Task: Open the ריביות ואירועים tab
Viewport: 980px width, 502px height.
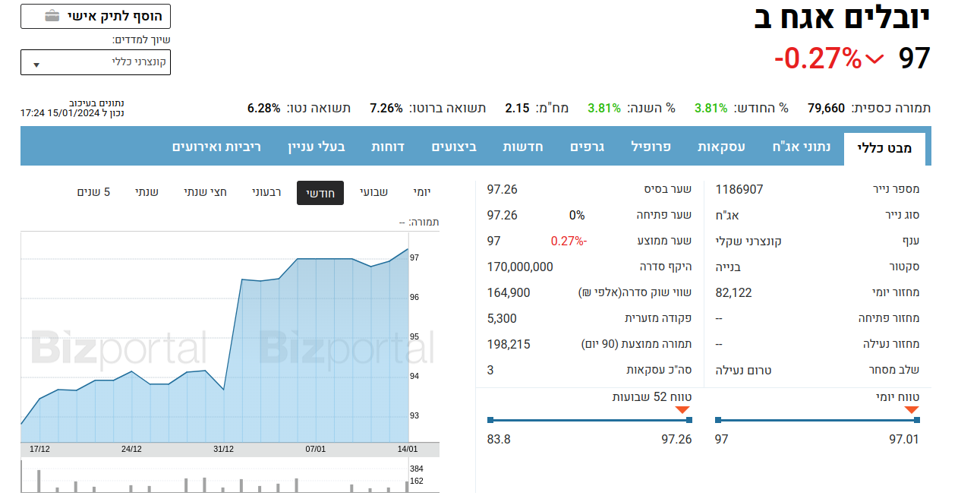Action: (216, 147)
